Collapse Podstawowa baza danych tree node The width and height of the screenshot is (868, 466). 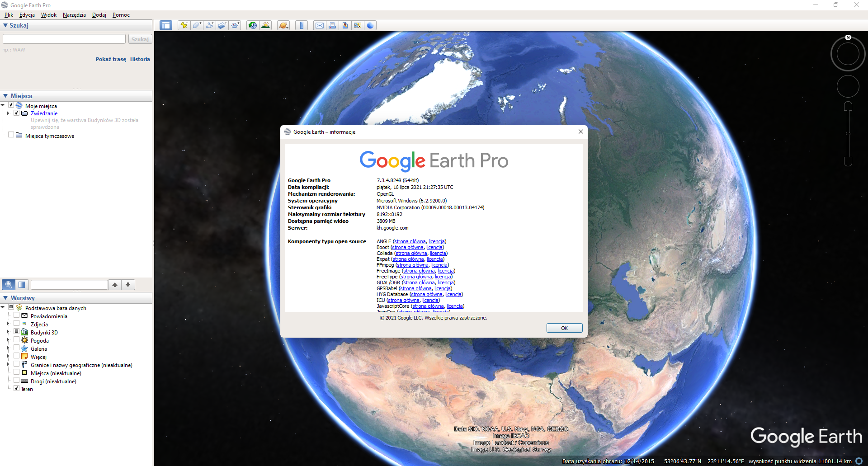[3, 307]
